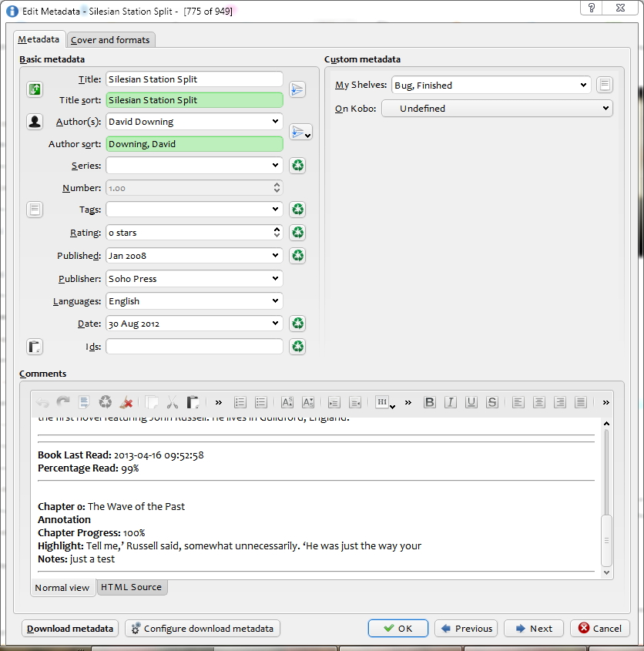Image resolution: width=644 pixels, height=651 pixels.
Task: Click Configure download metadata button
Action: 203,629
